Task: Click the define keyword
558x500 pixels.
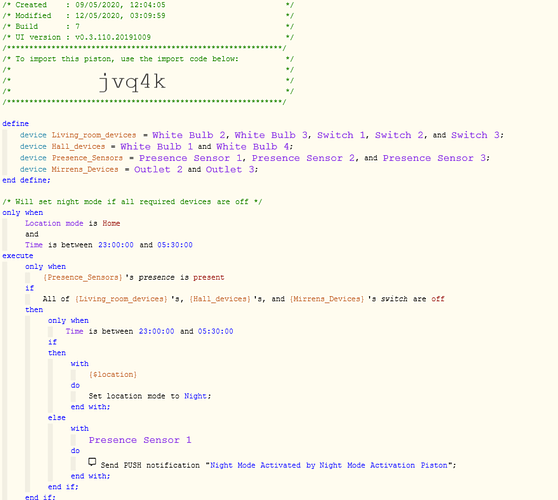Action: pos(16,123)
